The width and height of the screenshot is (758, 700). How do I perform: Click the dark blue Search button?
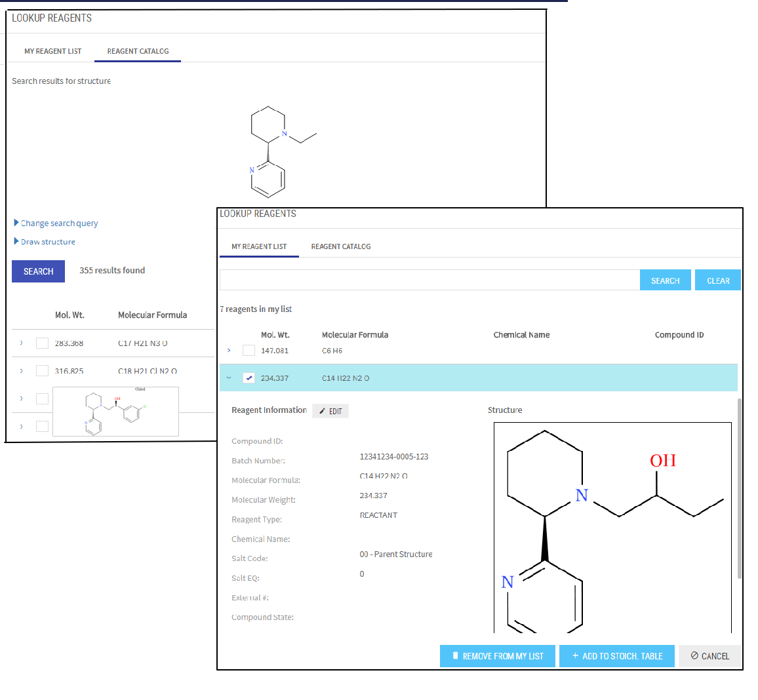click(38, 271)
